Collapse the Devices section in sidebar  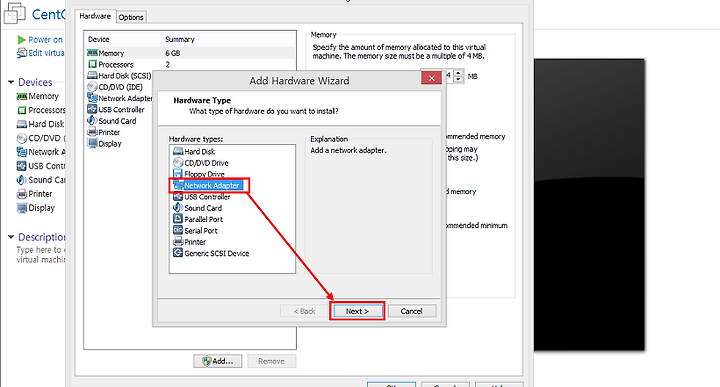[11, 82]
